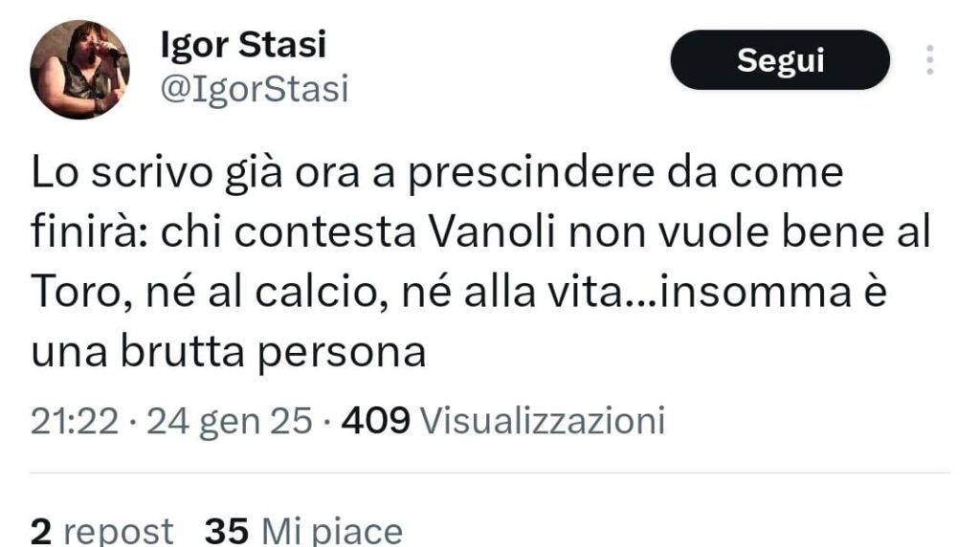Click the @IgorStasi handle

(255, 89)
